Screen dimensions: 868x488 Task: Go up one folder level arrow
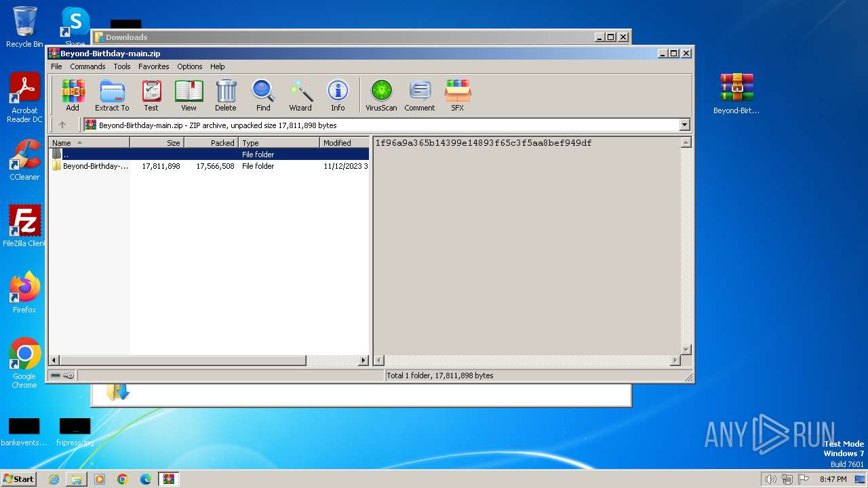point(62,125)
